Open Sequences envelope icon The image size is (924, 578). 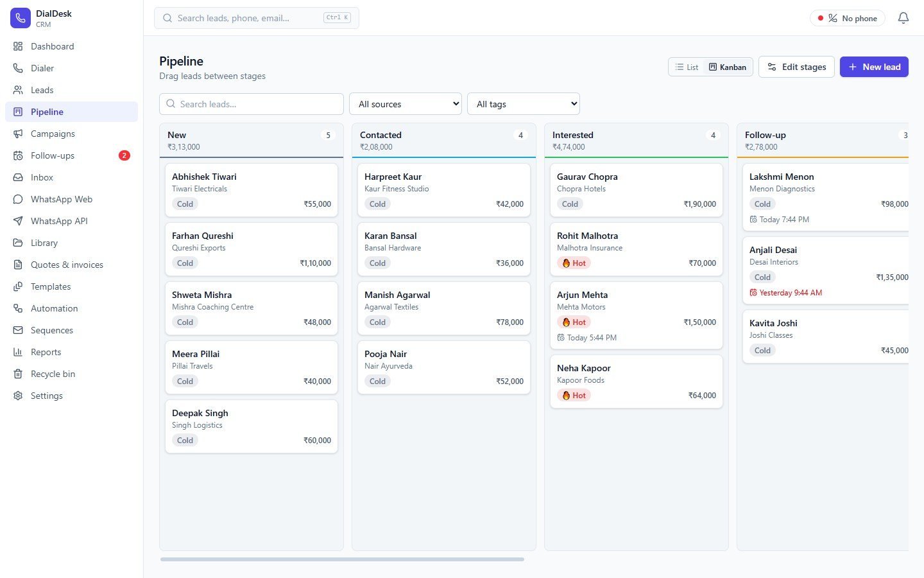click(18, 330)
